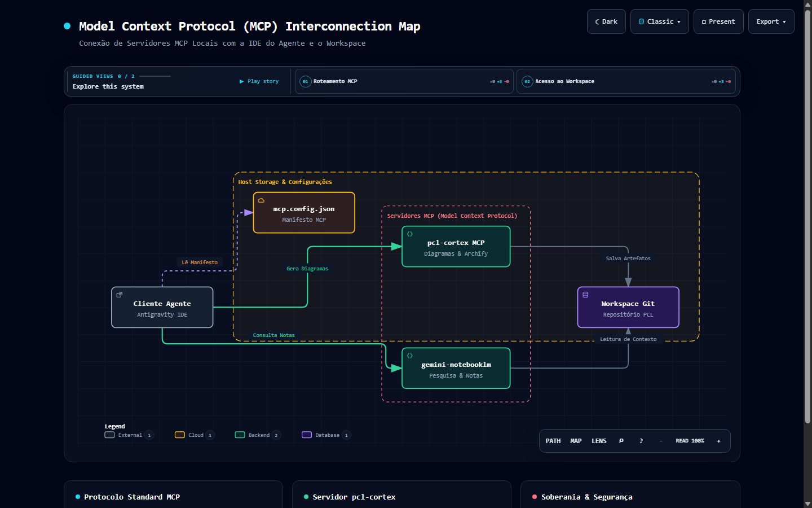Click the guided views progress bar

pos(155,76)
